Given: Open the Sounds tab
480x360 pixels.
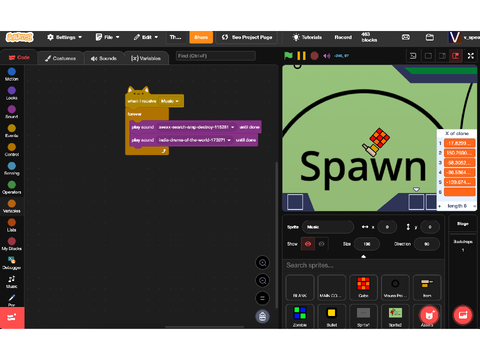Looking at the screenshot, I should coord(104,58).
